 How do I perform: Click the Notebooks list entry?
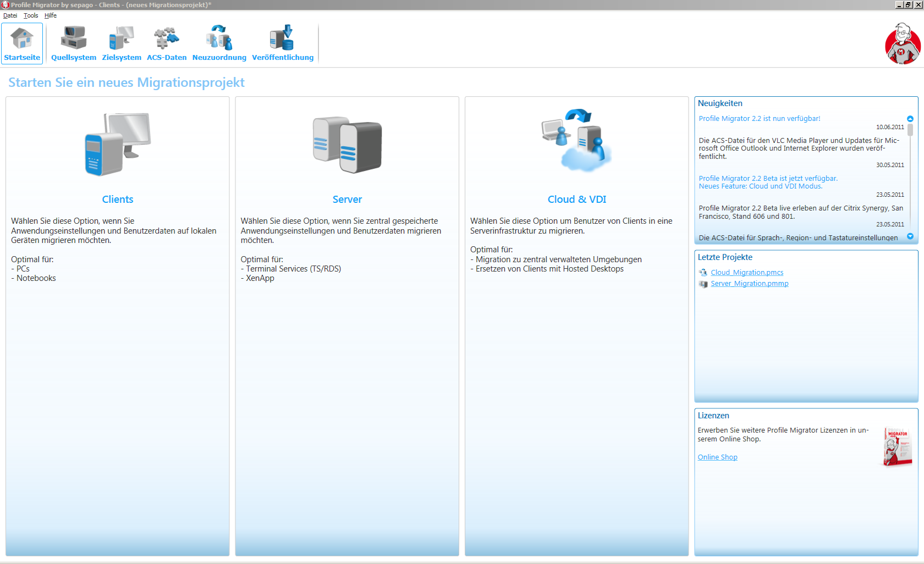(x=36, y=278)
